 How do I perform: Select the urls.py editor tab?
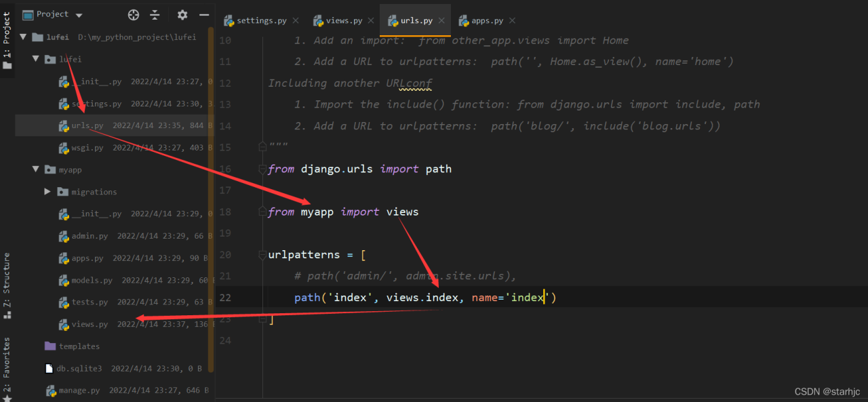416,20
